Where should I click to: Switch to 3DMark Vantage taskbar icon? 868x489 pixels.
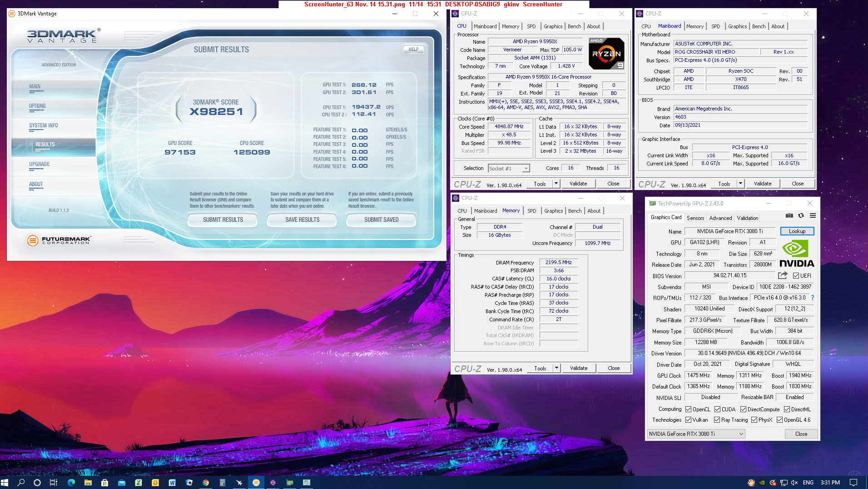256,483
